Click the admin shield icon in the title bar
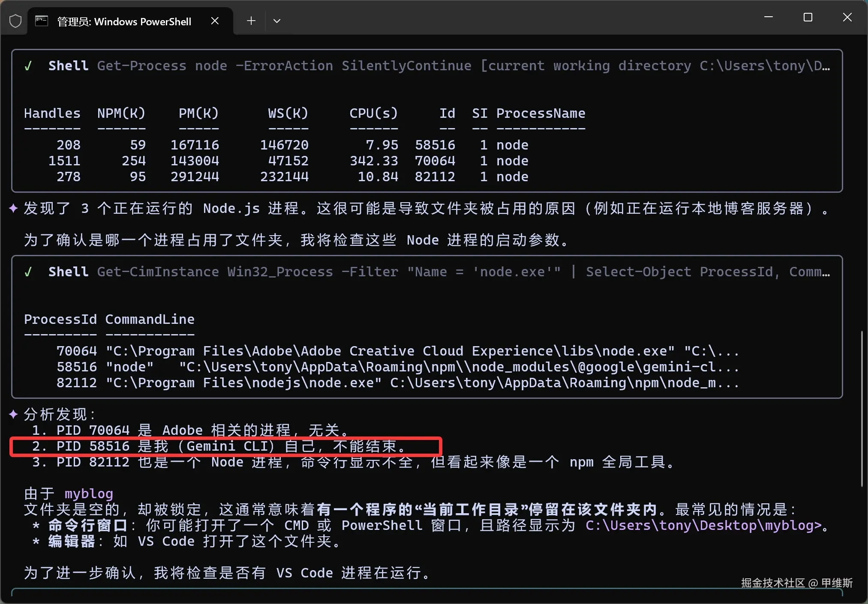 point(15,20)
